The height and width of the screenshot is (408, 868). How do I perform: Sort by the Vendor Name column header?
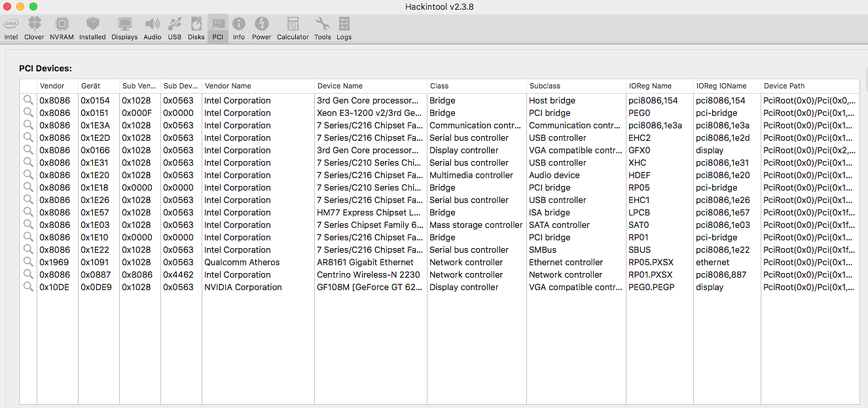[x=259, y=86]
